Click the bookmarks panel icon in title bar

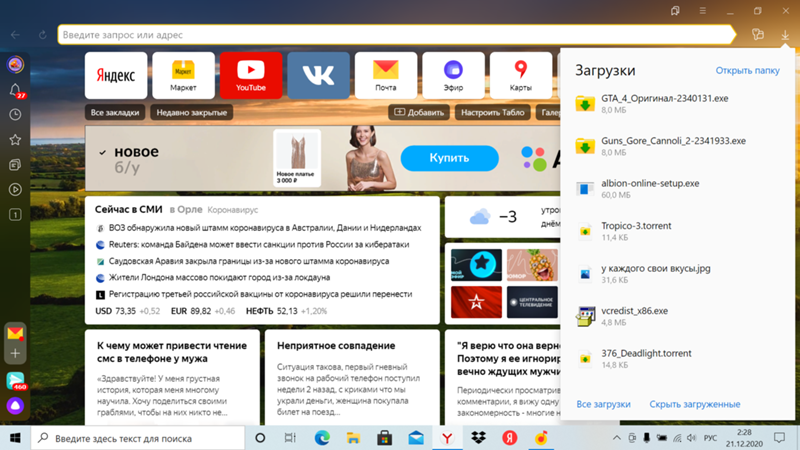point(675,10)
